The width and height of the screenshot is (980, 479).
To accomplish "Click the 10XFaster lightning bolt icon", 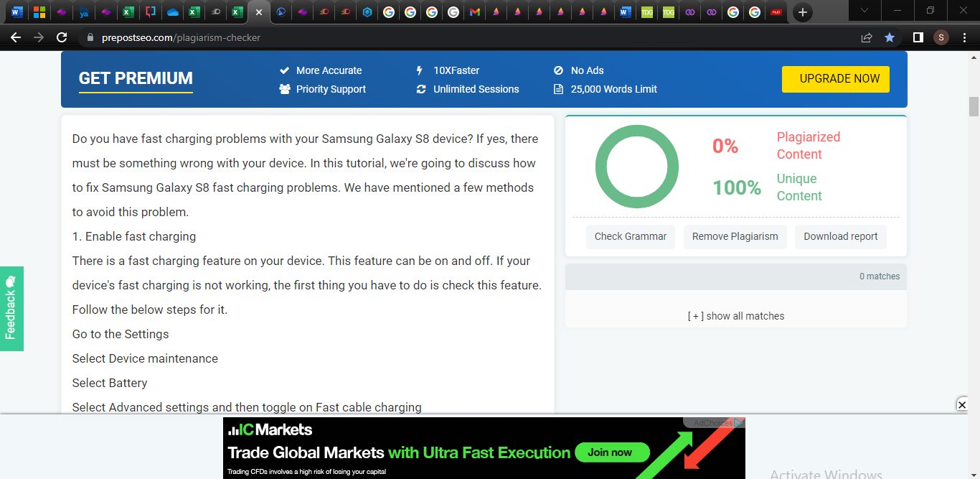I will [x=420, y=70].
